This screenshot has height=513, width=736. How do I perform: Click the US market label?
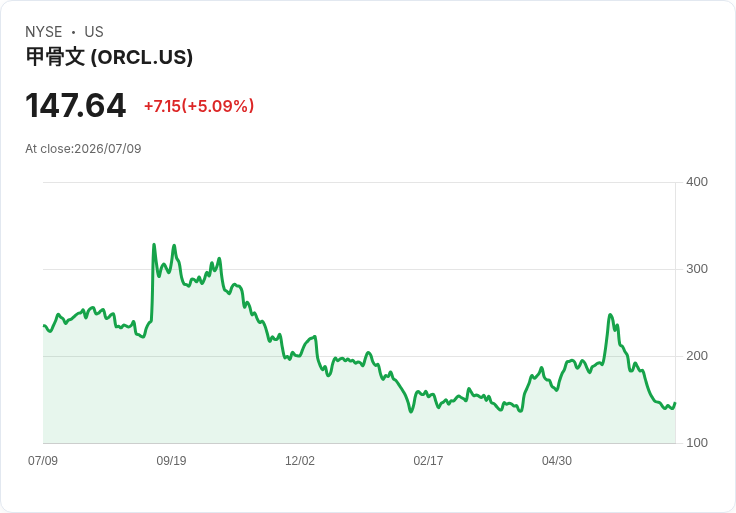coord(94,32)
